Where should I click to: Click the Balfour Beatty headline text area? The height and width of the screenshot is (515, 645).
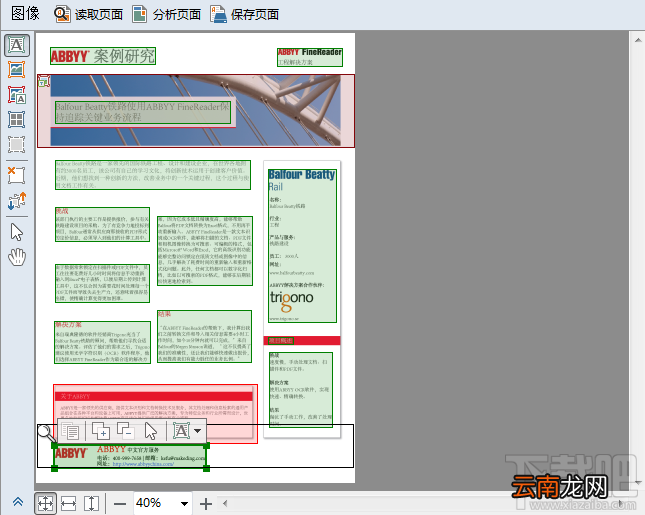(x=143, y=112)
